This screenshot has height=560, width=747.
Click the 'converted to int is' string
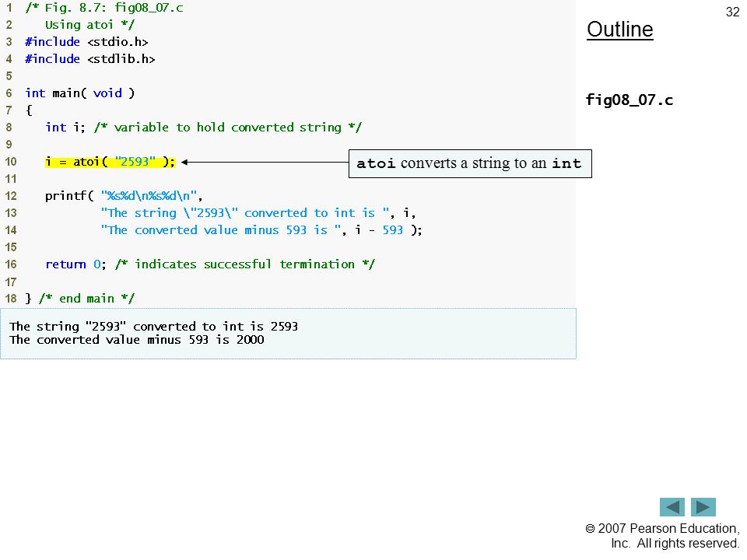[x=245, y=213]
